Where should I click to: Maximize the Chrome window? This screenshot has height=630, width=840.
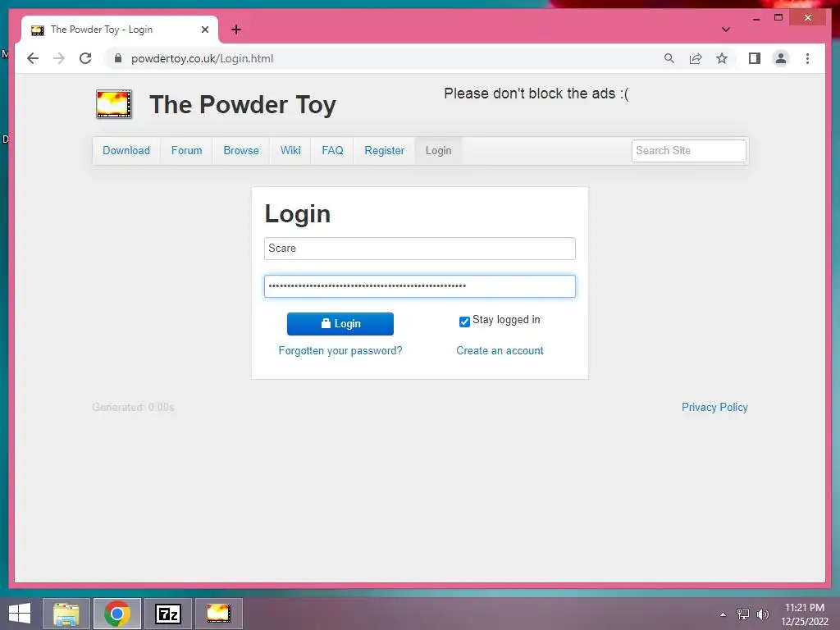[778, 18]
